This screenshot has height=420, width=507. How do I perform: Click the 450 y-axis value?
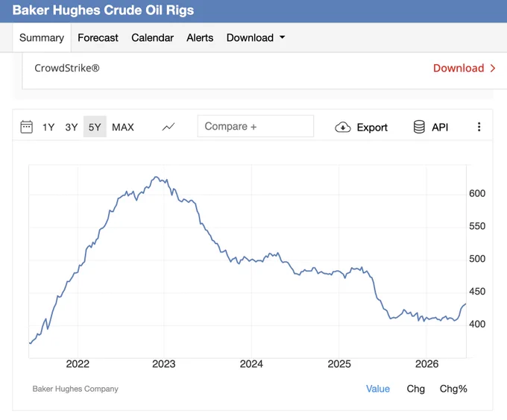click(477, 292)
